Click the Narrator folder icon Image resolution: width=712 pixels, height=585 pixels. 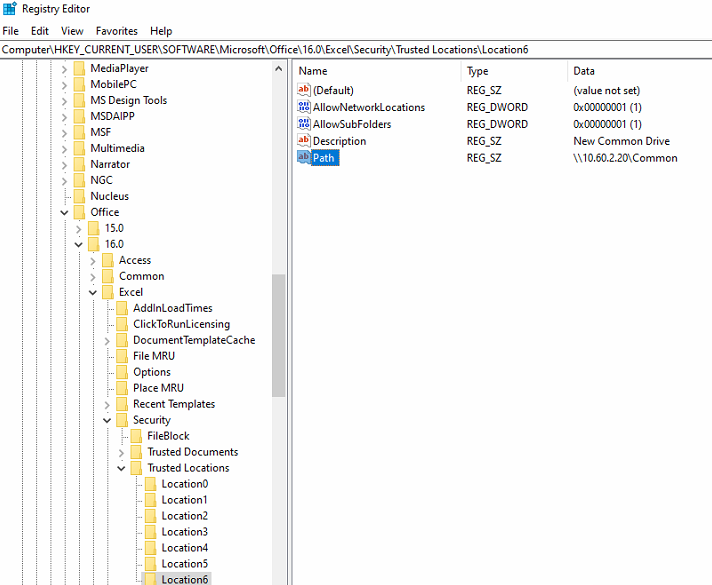pyautogui.click(x=79, y=164)
